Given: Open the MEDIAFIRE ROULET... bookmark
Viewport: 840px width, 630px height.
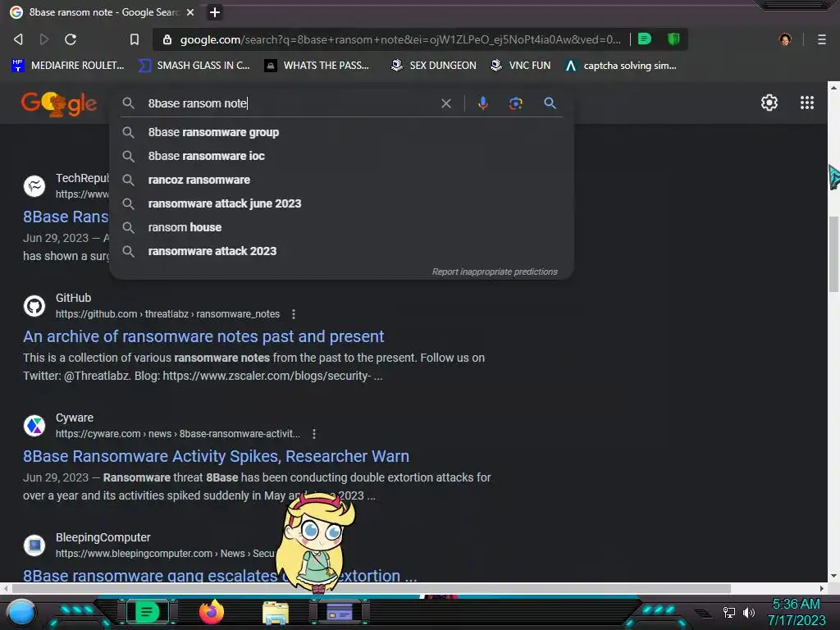Looking at the screenshot, I should [68, 66].
